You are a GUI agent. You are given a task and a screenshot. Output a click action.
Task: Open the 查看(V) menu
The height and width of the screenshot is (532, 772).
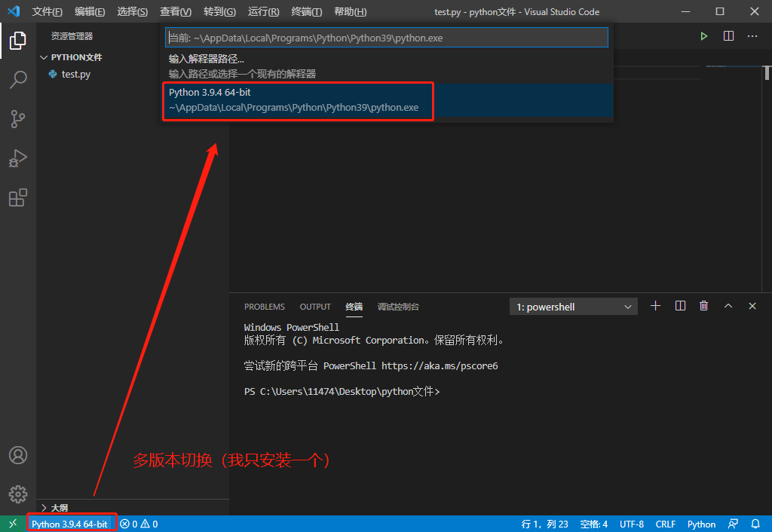(x=176, y=12)
